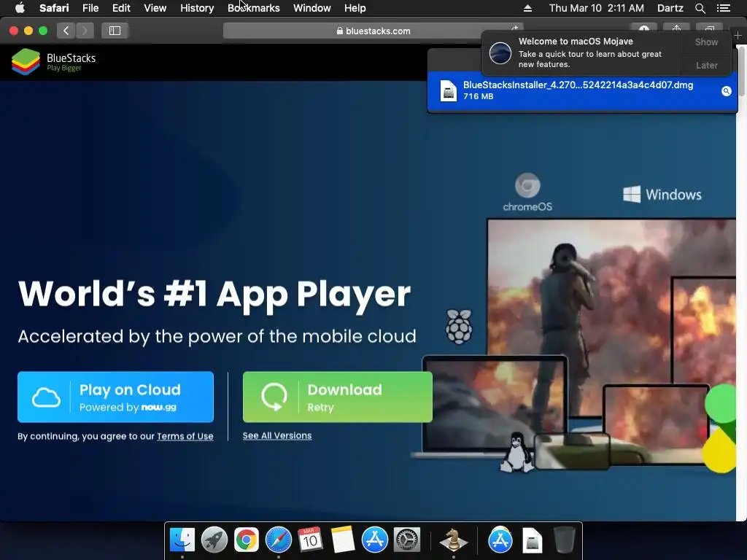This screenshot has height=560, width=747.
Task: Open Finder from the Dock
Action: click(182, 540)
